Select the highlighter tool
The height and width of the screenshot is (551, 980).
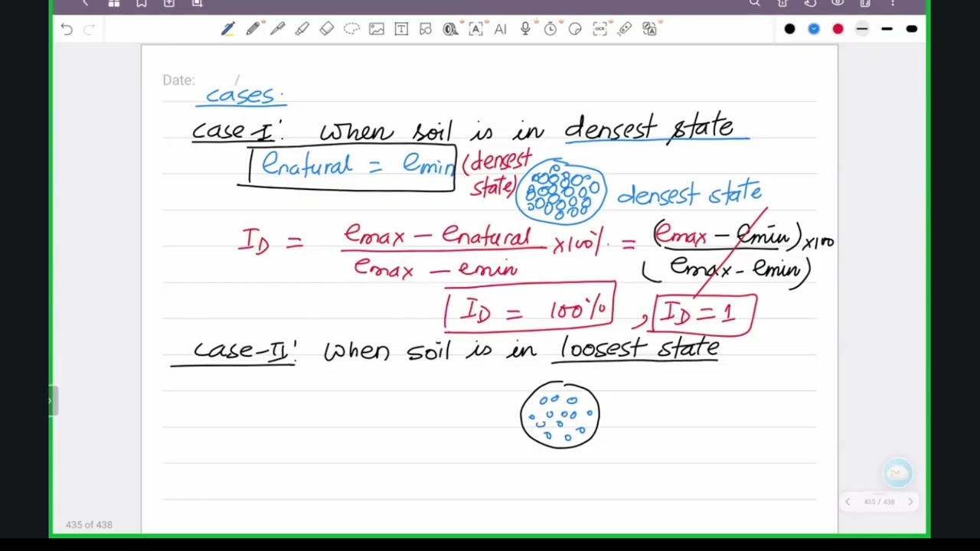302,29
